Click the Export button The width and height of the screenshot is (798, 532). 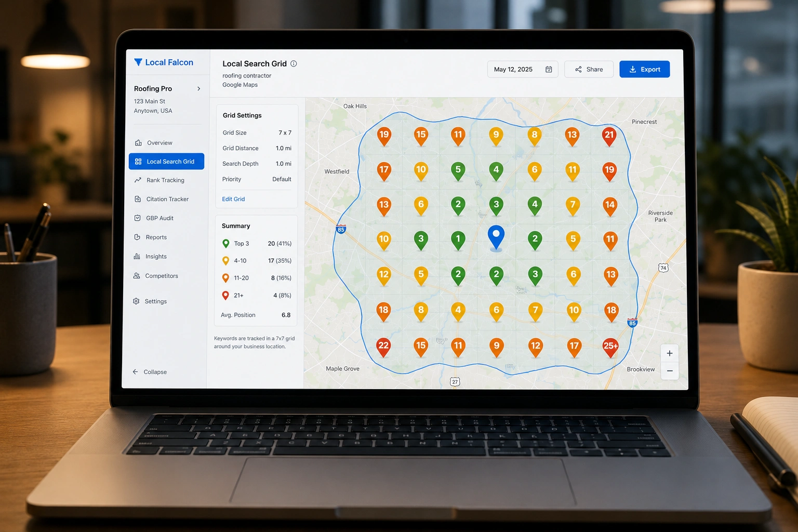644,69
